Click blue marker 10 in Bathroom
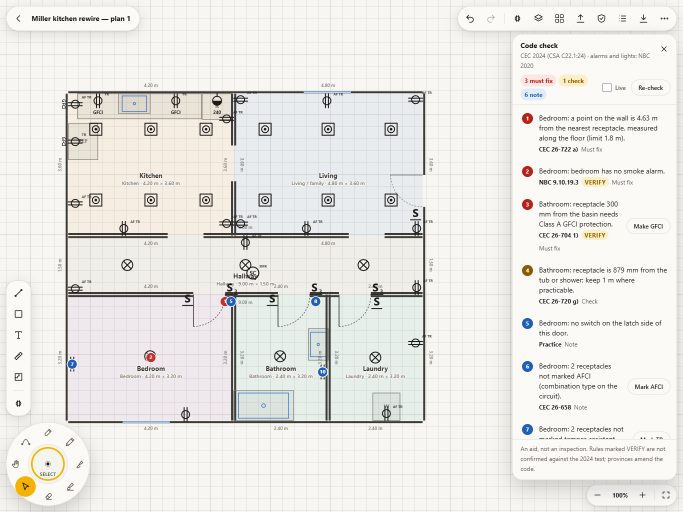This screenshot has height=512, width=683. 323,372
